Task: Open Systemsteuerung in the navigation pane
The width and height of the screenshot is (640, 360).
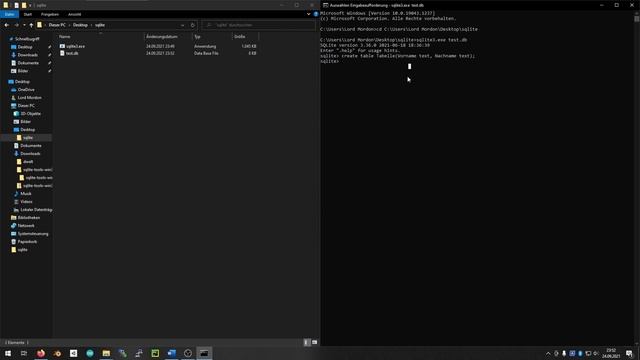Action: [33, 233]
